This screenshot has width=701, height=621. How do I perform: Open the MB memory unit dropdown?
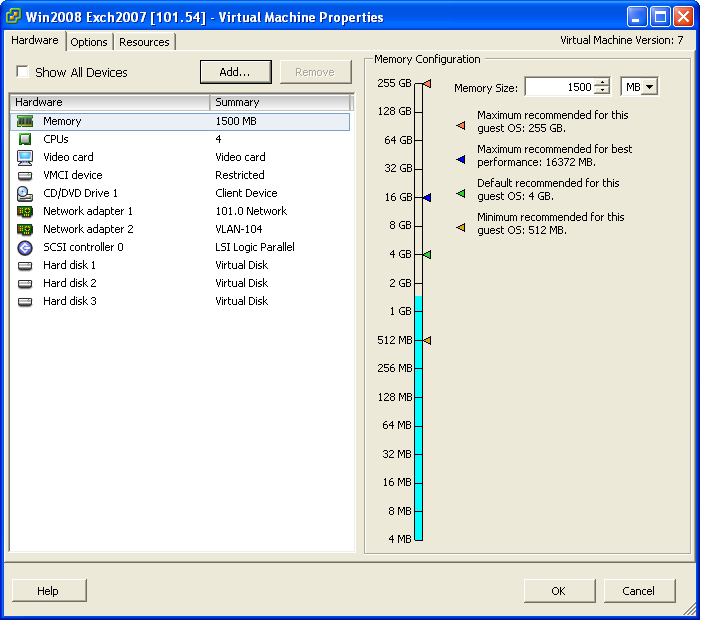point(650,87)
